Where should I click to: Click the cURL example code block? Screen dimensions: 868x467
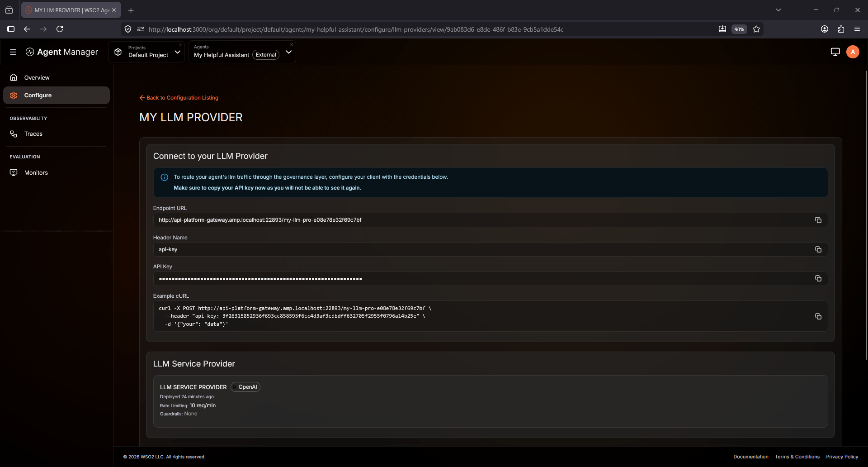[x=491, y=316]
